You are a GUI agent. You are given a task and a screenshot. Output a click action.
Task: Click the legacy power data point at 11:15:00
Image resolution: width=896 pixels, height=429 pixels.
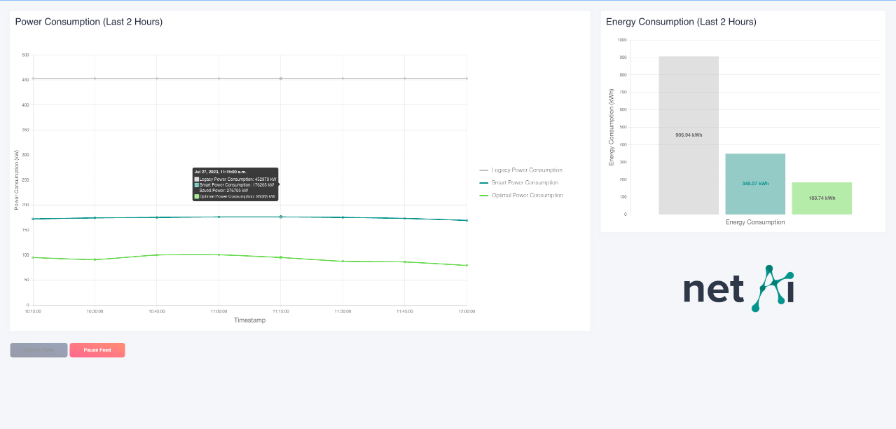(x=281, y=78)
